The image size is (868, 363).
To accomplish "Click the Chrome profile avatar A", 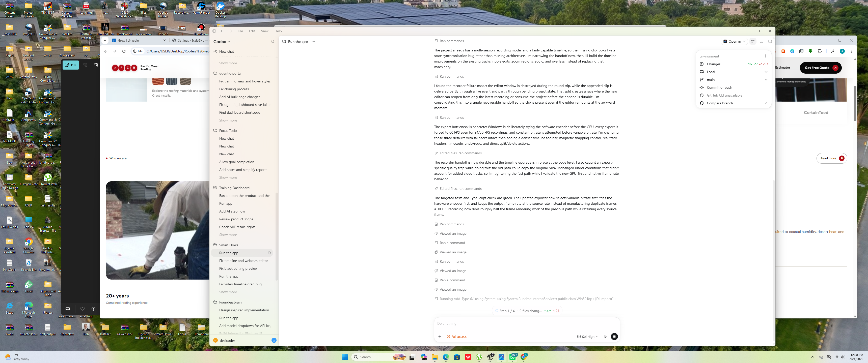I will [x=842, y=51].
